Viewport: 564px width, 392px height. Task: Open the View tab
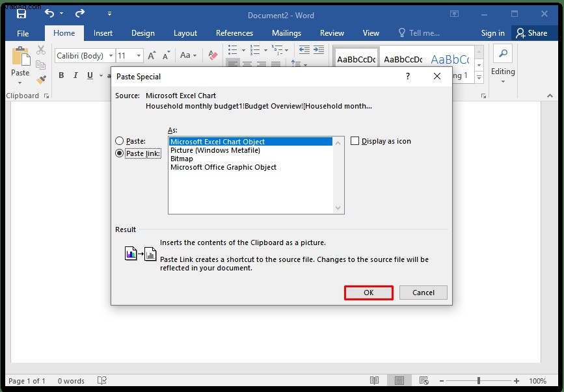click(x=371, y=33)
